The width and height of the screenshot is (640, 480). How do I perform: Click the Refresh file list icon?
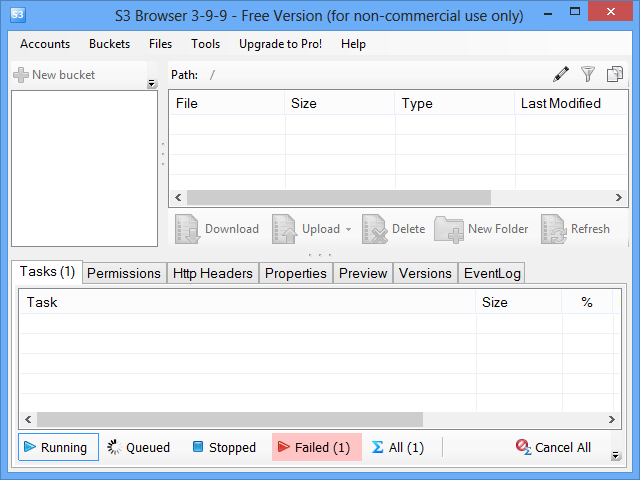tap(553, 229)
